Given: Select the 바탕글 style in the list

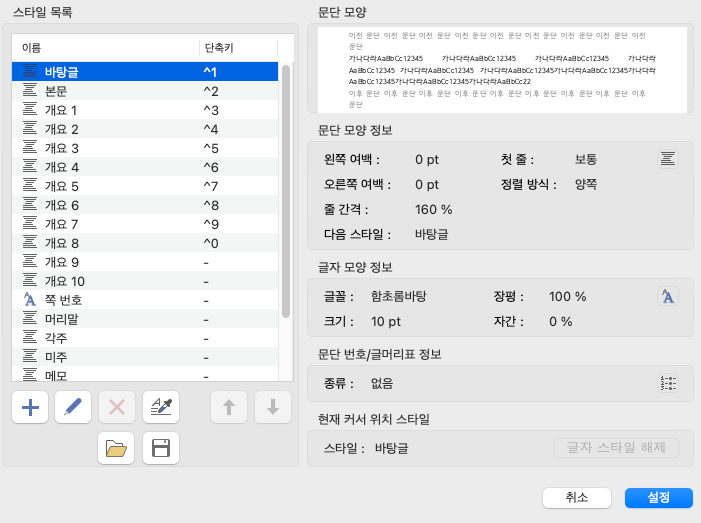Looking at the screenshot, I should tap(145, 72).
